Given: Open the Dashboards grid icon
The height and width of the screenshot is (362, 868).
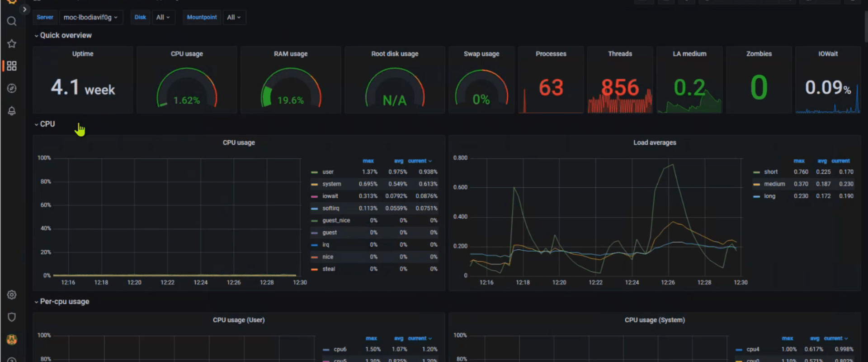Looking at the screenshot, I should coord(12,66).
